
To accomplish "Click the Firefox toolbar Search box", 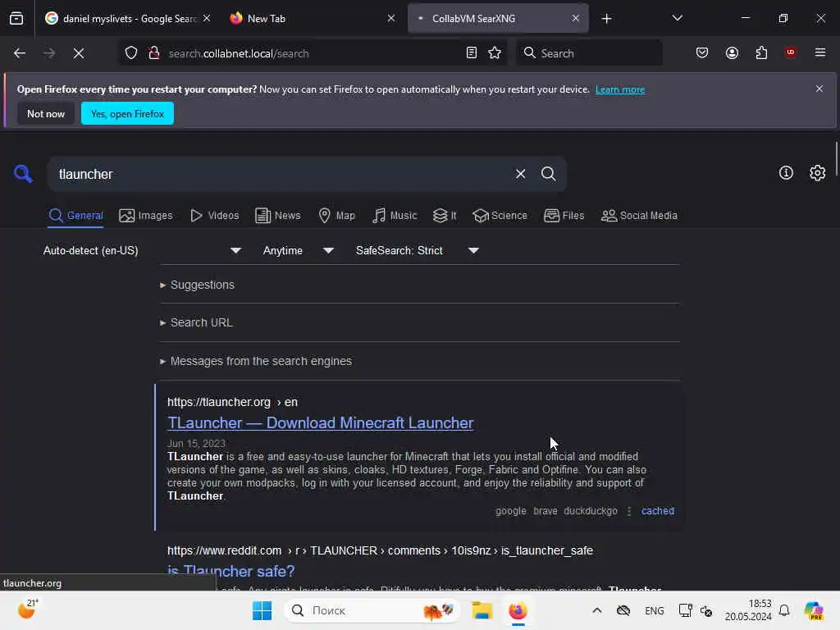I will pyautogui.click(x=589, y=53).
